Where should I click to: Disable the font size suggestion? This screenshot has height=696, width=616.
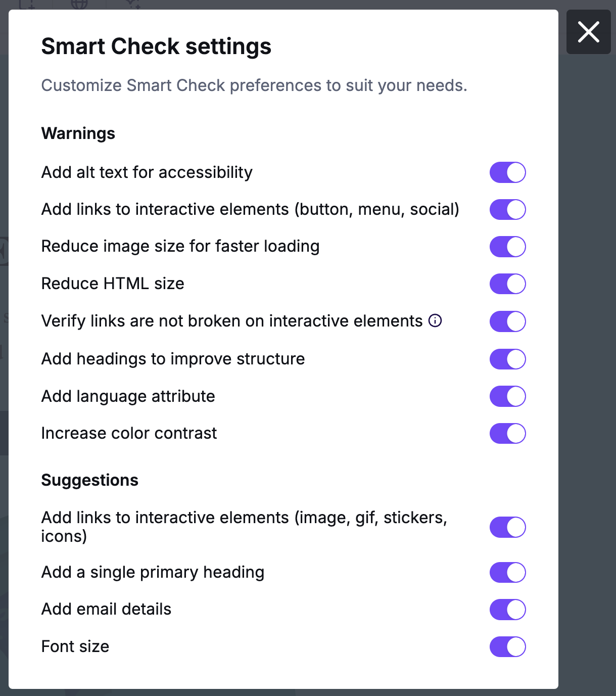point(507,646)
